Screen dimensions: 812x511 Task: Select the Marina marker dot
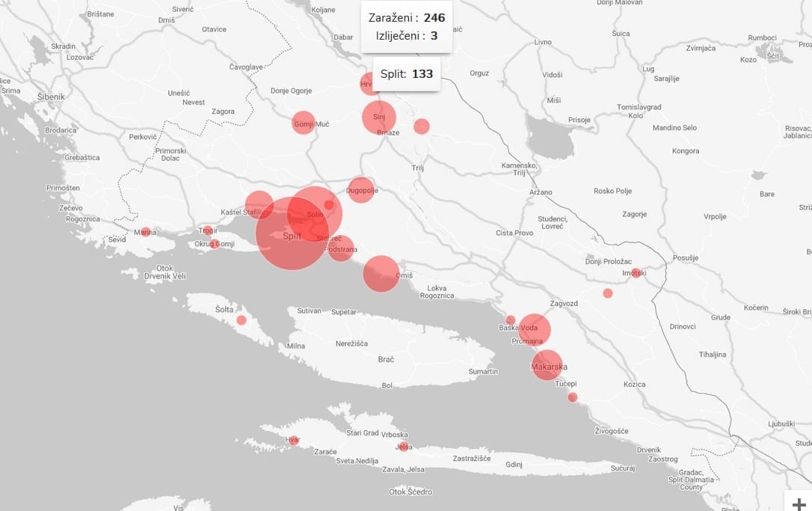146,232
